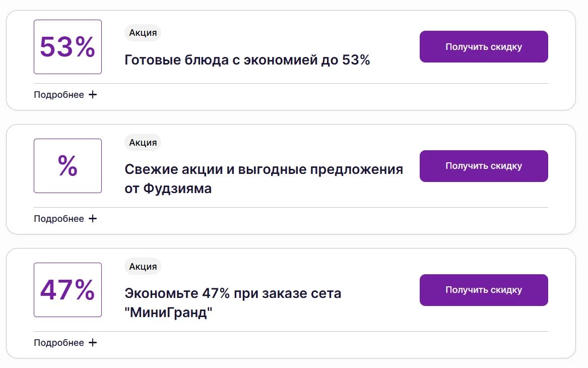Click the middle Фудзияма promotion card
Viewport: 588px width, 368px height.
click(x=294, y=179)
